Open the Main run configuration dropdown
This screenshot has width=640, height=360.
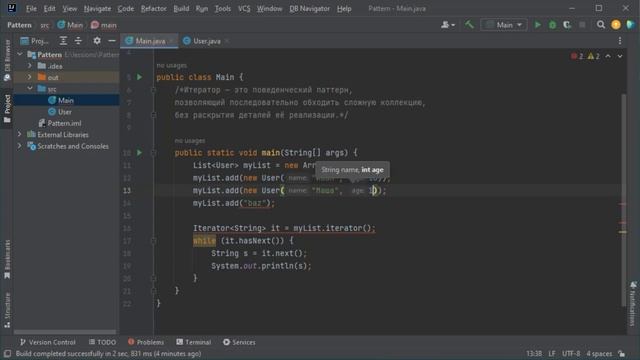tap(504, 25)
